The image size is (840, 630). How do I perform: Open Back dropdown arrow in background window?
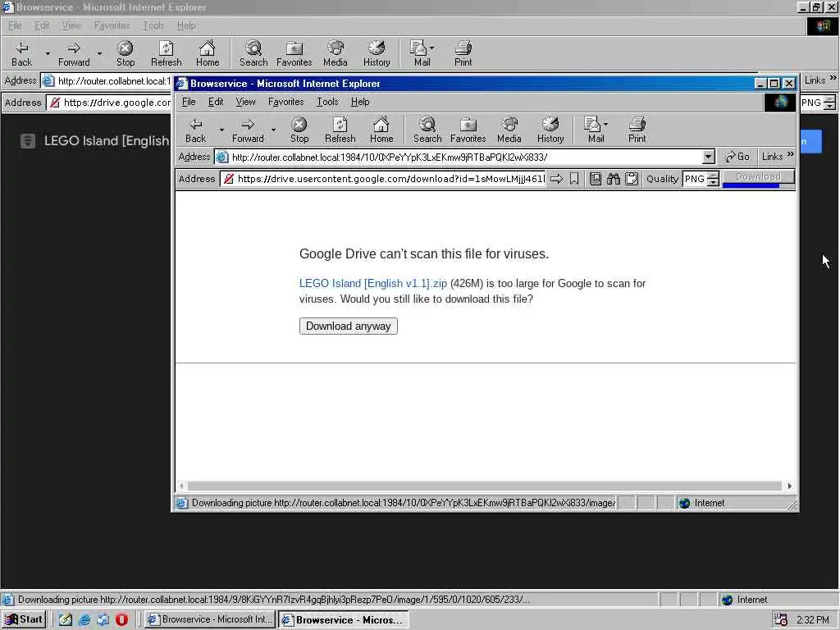click(48, 53)
